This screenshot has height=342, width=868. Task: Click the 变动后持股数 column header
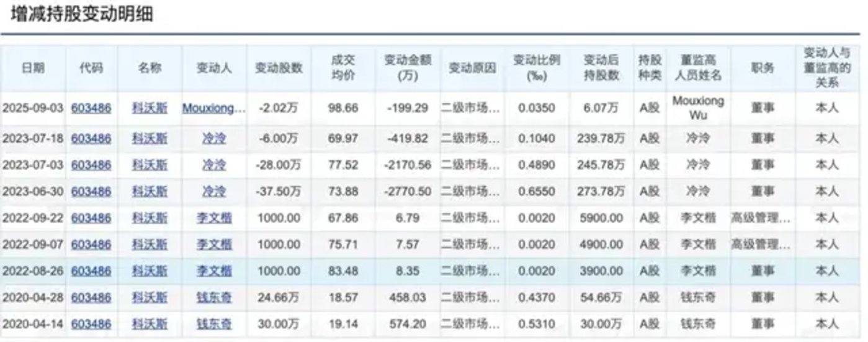click(x=601, y=68)
